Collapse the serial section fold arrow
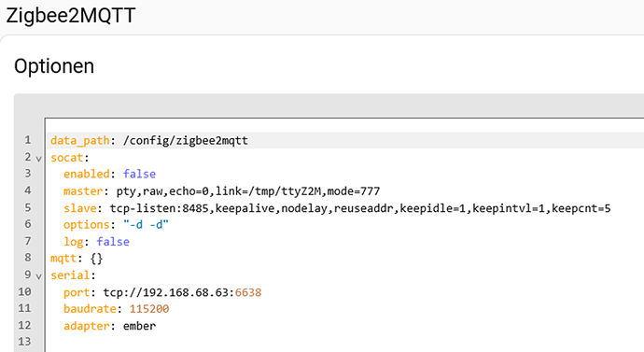Image resolution: width=644 pixels, height=352 pixels. pos(38,276)
